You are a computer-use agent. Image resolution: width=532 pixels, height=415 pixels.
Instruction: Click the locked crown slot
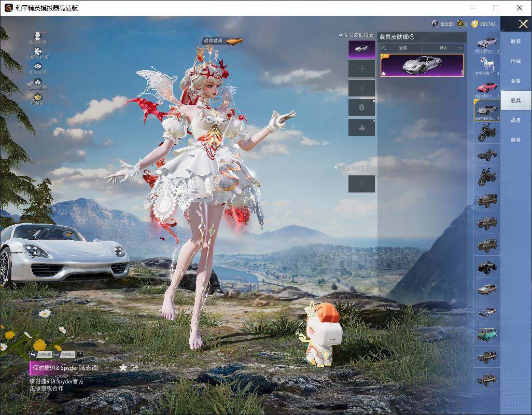pyautogui.click(x=362, y=127)
